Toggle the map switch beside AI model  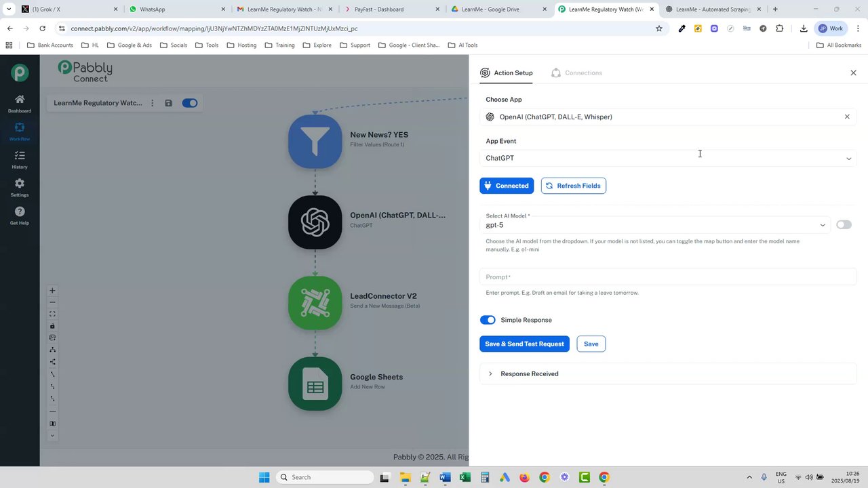[x=844, y=224]
